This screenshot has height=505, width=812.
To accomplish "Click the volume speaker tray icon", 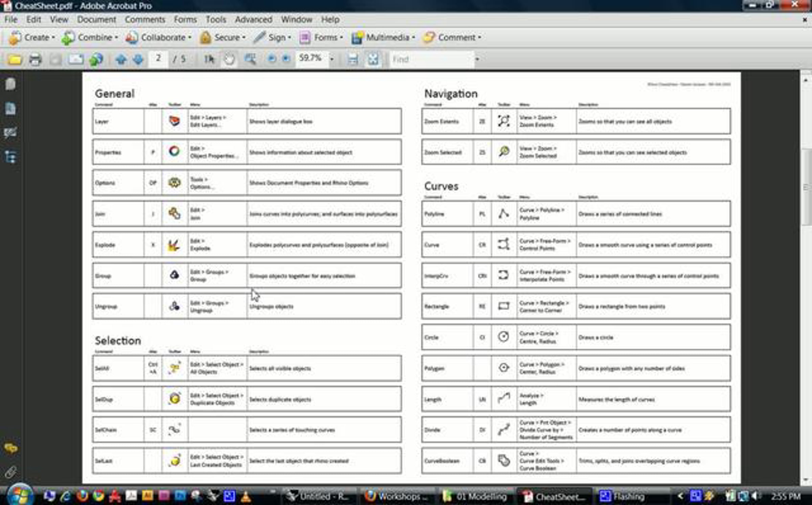I will click(755, 496).
